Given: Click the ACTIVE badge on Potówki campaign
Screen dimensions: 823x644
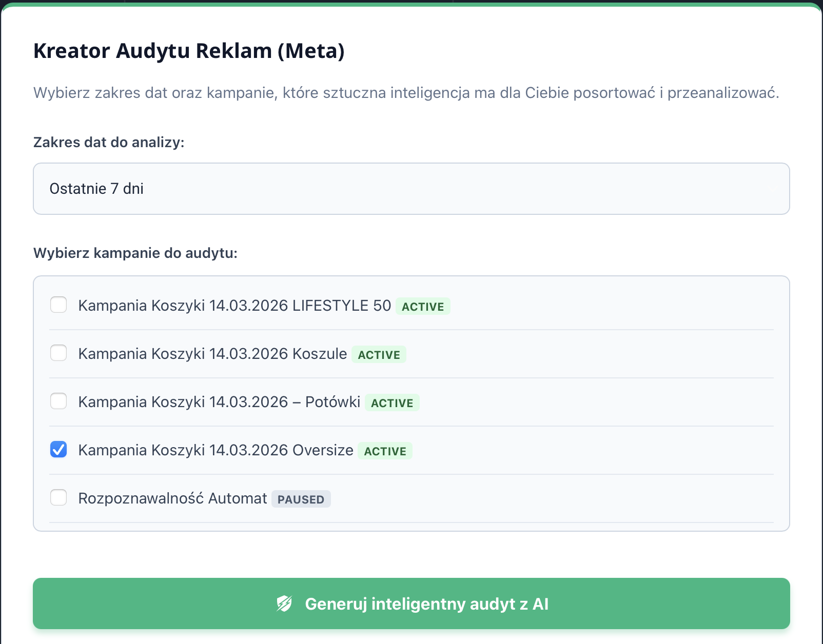Looking at the screenshot, I should [x=392, y=403].
